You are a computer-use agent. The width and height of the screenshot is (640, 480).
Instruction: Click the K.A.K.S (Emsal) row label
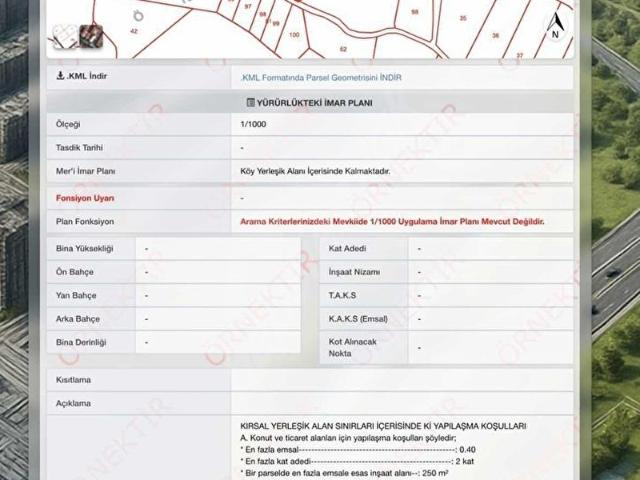click(358, 319)
